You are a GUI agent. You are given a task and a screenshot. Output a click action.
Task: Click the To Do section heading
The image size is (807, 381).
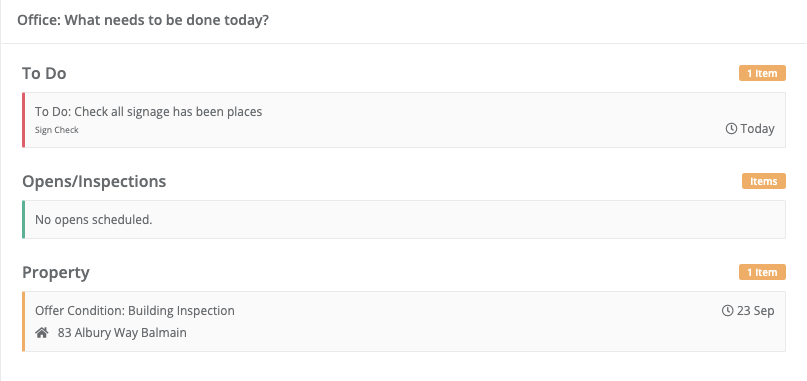tap(44, 73)
